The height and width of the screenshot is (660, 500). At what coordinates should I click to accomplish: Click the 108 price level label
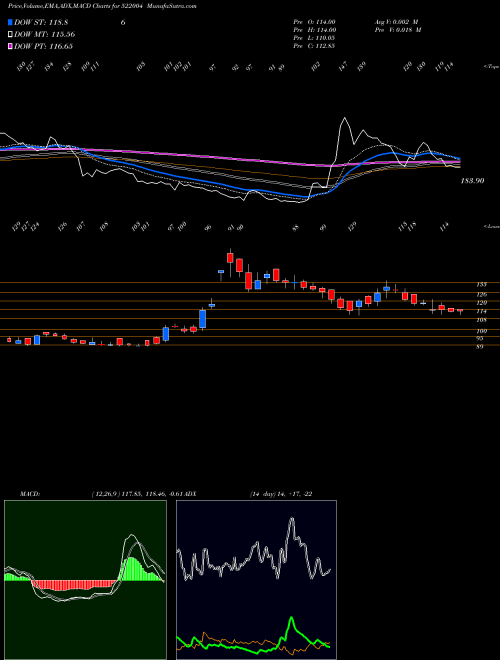(481, 320)
